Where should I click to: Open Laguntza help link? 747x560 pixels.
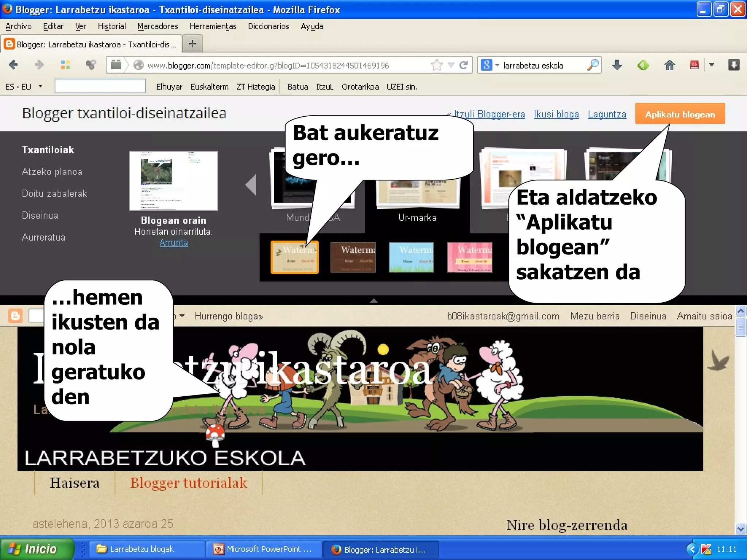[607, 114]
